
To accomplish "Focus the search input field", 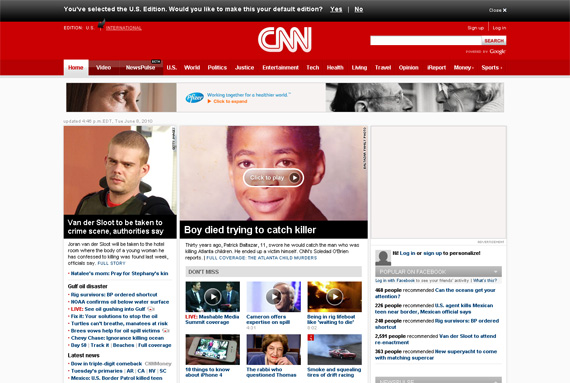I will click(x=426, y=41).
